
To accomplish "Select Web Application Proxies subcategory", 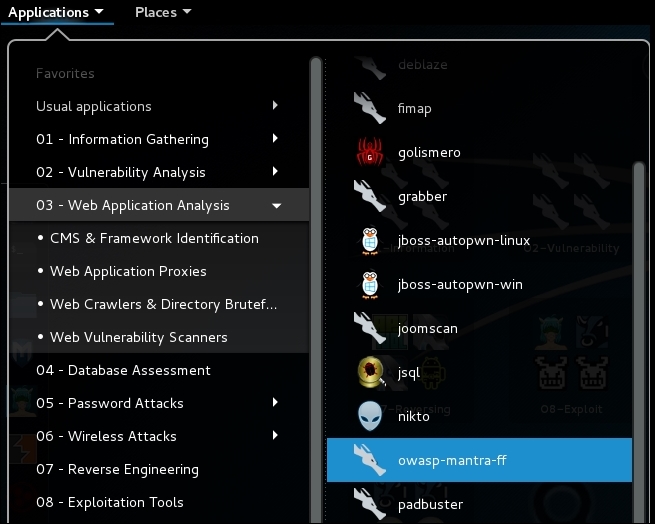I will pos(159,271).
